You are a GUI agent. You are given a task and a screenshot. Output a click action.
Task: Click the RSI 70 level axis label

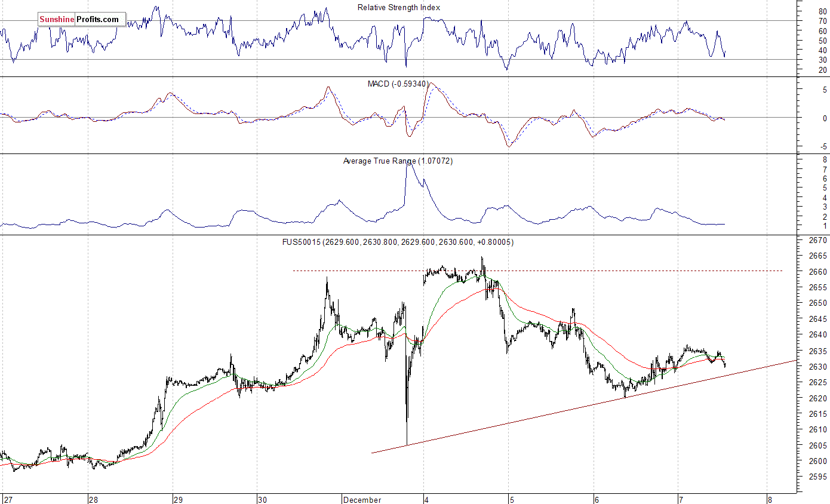[x=822, y=21]
